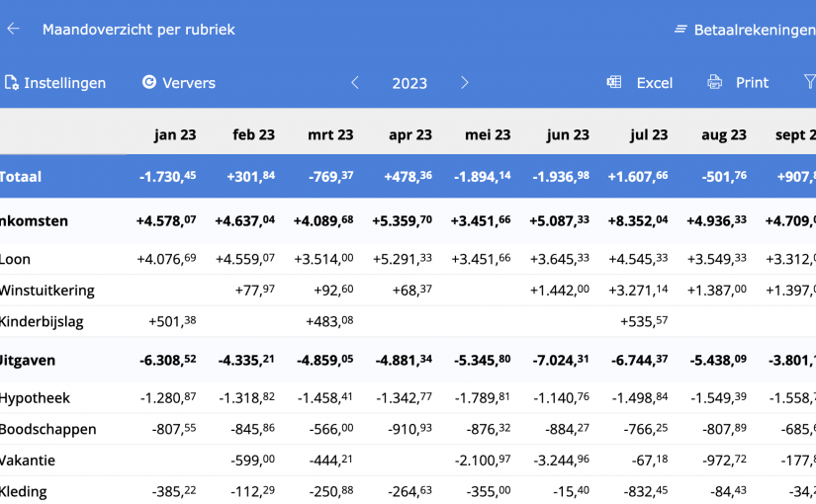This screenshot has width=816, height=504.
Task: Select the Hypotheek row label
Action: click(35, 398)
